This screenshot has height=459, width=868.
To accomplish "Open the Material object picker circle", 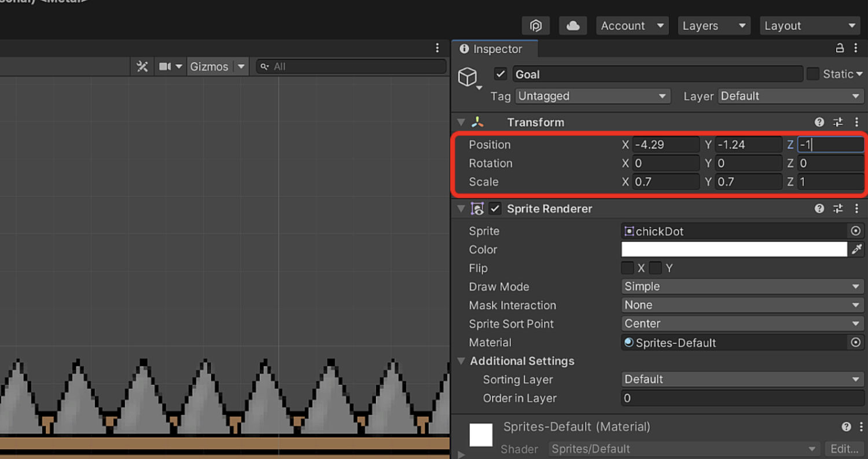I will coord(856,343).
